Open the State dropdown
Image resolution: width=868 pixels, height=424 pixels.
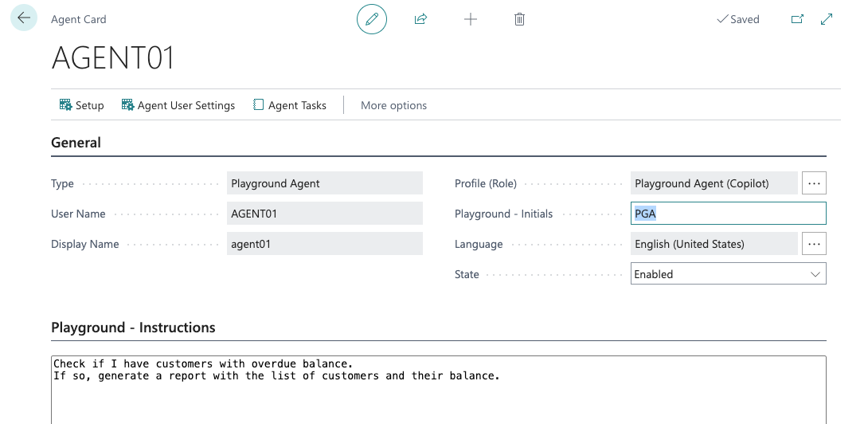[x=728, y=274]
